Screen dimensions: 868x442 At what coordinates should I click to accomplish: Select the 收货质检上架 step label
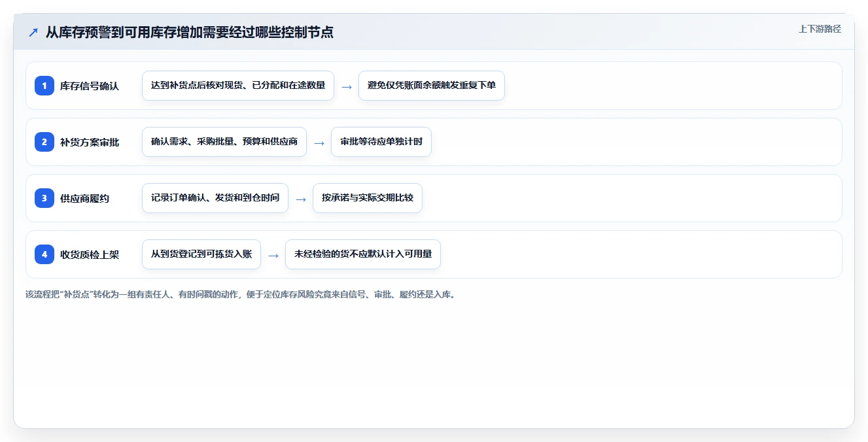[x=90, y=254]
